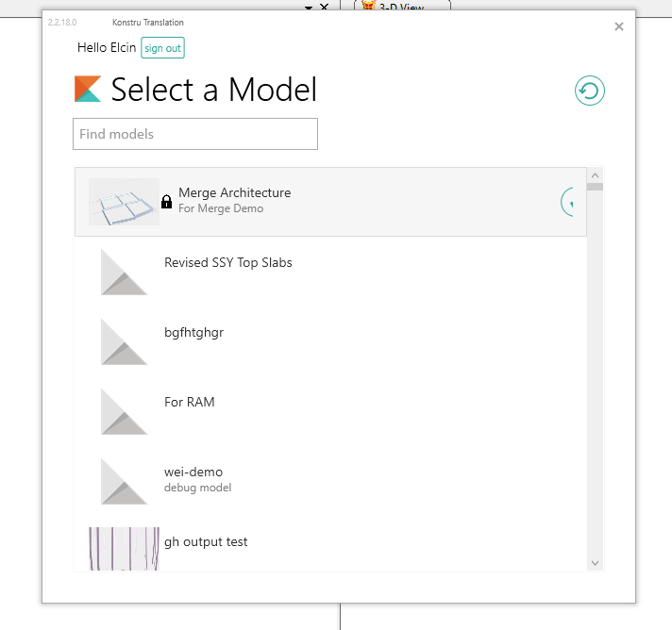Click the lock icon beside Merge Architecture
Image resolution: width=672 pixels, height=630 pixels.
(167, 201)
